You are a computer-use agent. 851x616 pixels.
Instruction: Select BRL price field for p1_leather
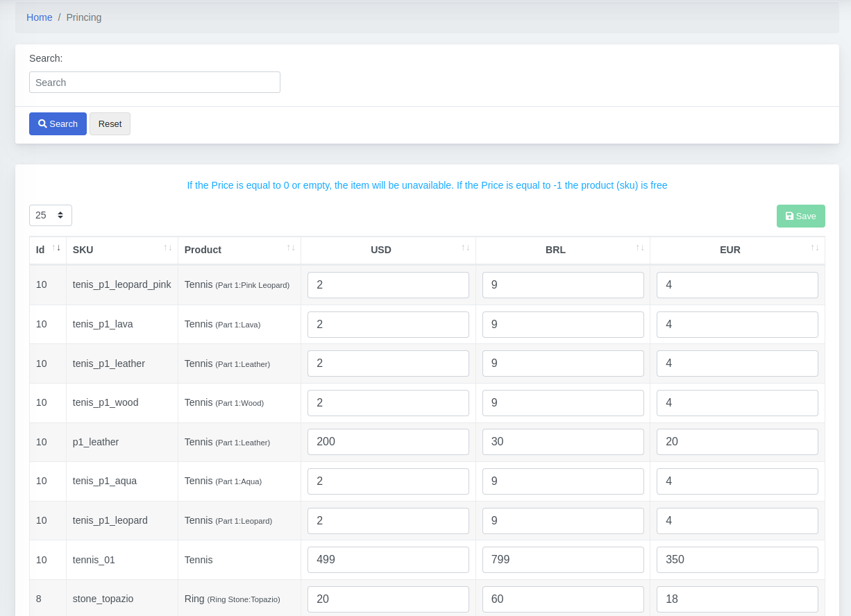coord(563,442)
